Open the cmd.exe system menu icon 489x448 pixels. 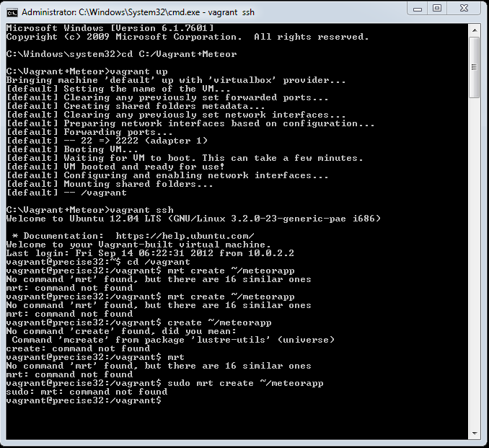point(12,12)
